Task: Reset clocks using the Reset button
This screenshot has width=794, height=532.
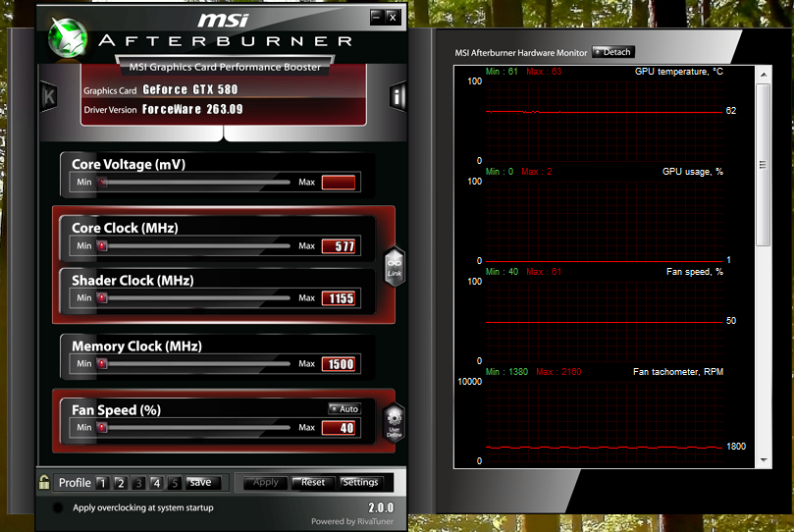Action: coord(313,482)
